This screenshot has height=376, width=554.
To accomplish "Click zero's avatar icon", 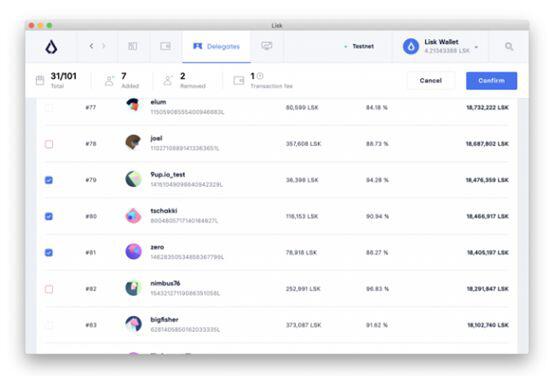I will [133, 252].
